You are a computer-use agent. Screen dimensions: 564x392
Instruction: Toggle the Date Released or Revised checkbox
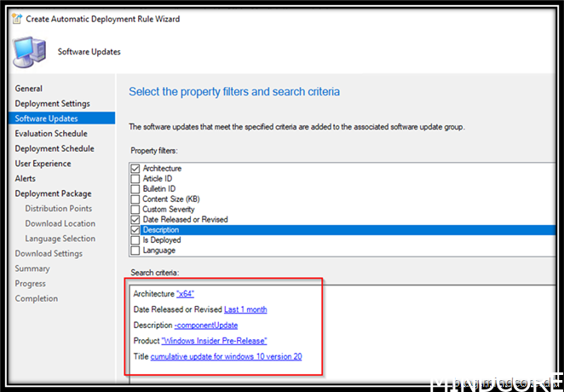tap(135, 220)
